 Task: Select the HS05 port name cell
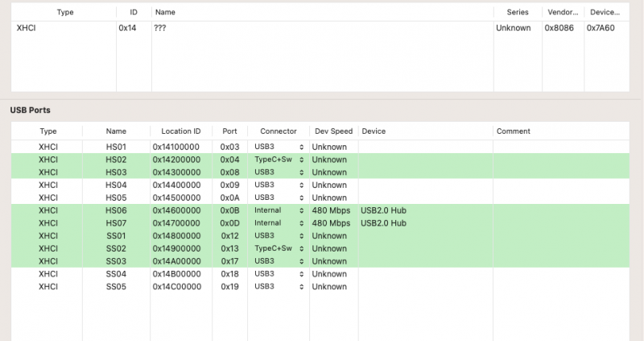pos(116,198)
